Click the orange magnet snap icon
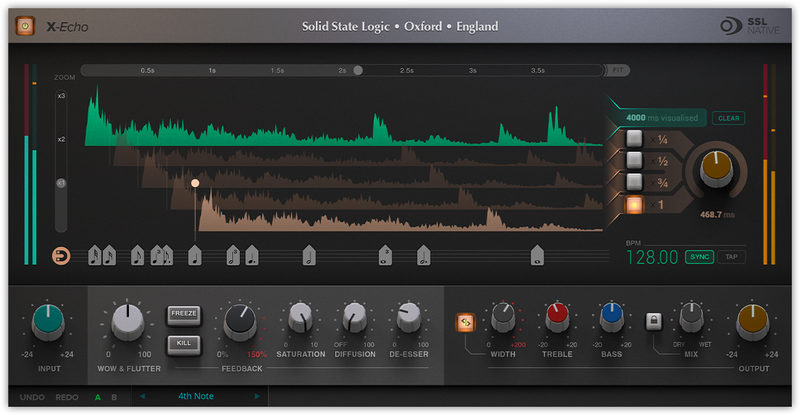Viewport: 800px width, 415px height. pyautogui.click(x=63, y=256)
